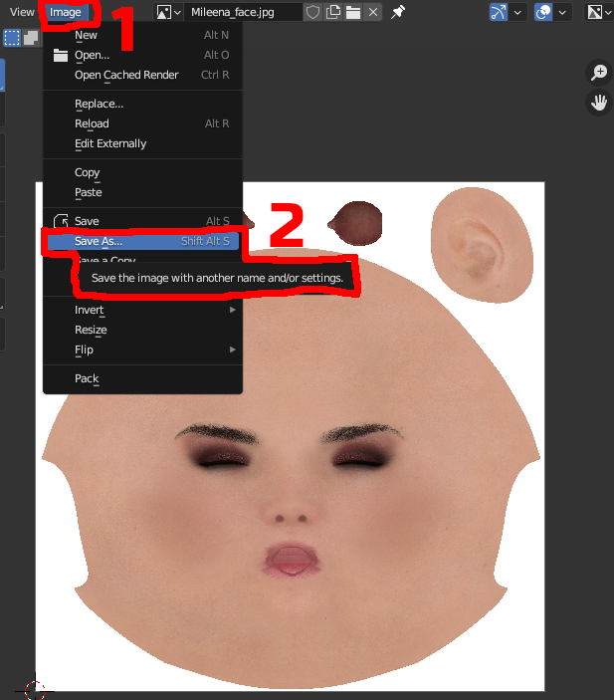Choose Save As... menu entry

pyautogui.click(x=142, y=241)
